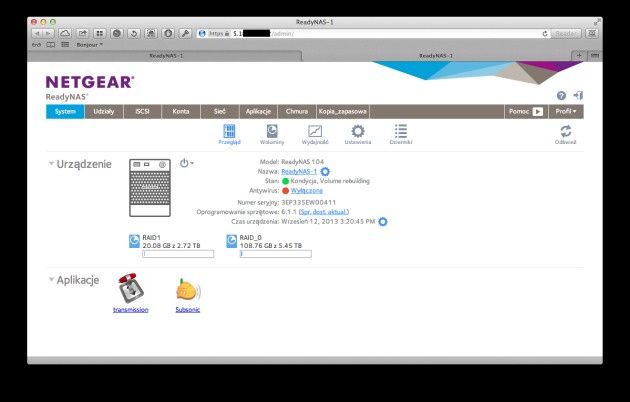
Task: Click the question mark help icon
Action: (561, 96)
